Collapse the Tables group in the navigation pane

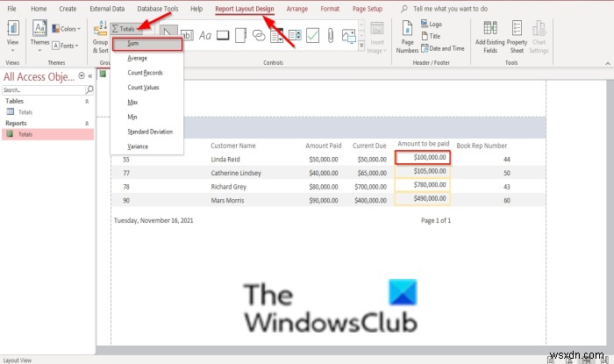pyautogui.click(x=87, y=101)
